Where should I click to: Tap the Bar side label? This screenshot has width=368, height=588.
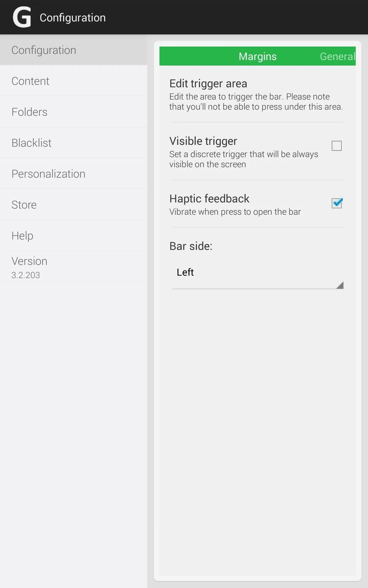pos(191,246)
